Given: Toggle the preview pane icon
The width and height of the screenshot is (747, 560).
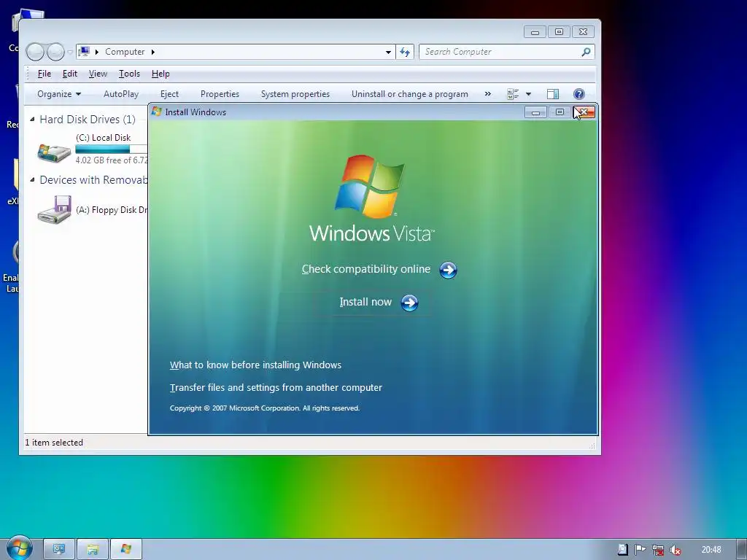Looking at the screenshot, I should click(553, 94).
